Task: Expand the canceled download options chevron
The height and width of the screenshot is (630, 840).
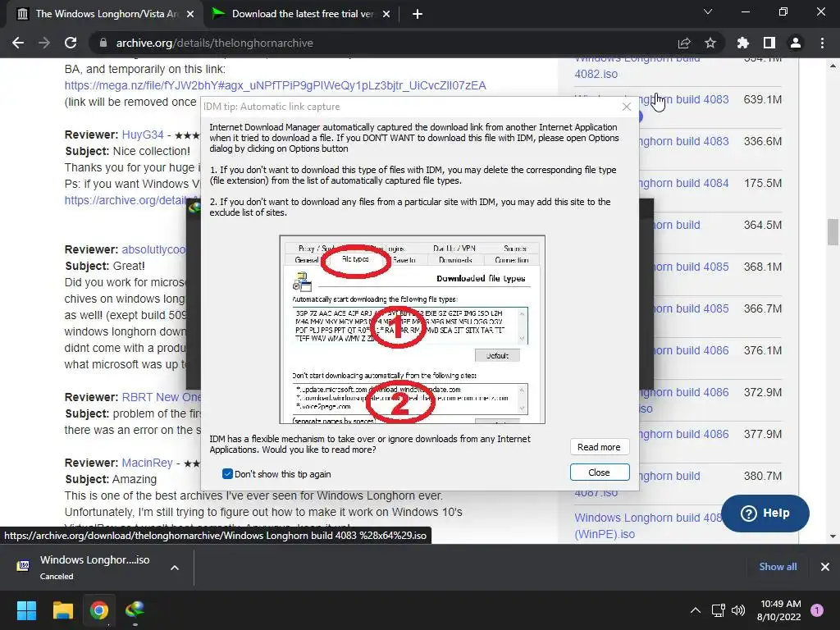Action: tap(175, 568)
